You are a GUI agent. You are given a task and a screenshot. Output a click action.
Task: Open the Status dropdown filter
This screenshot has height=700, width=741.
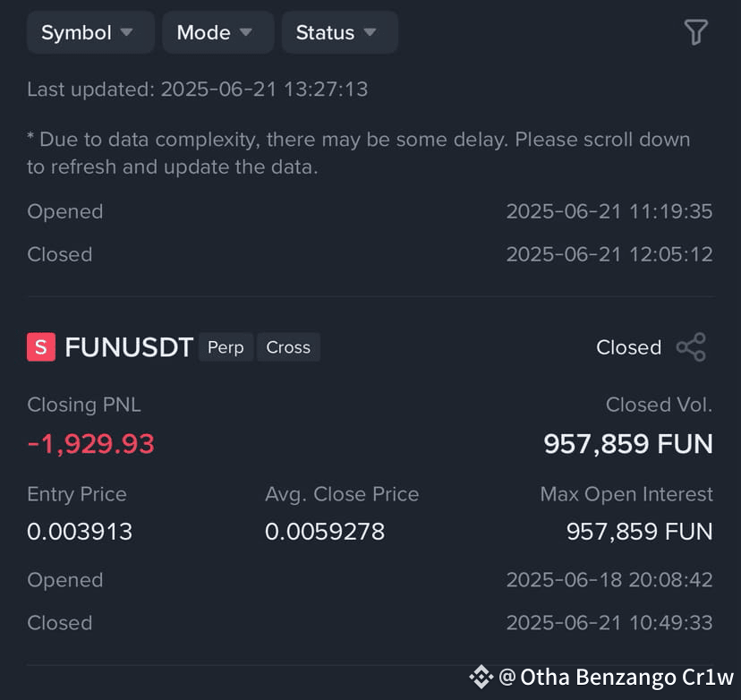pyautogui.click(x=340, y=32)
